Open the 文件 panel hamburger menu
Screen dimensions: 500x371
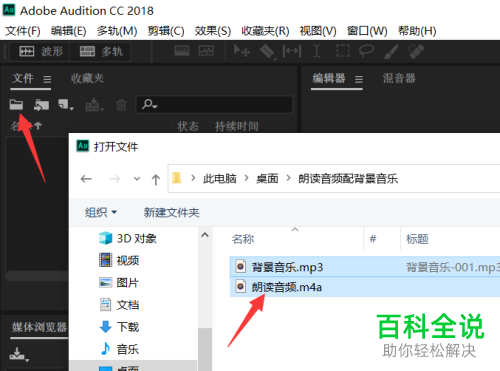[47, 79]
